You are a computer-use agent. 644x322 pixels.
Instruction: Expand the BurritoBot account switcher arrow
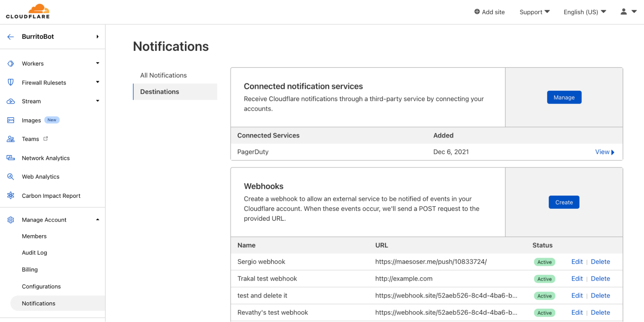point(97,37)
